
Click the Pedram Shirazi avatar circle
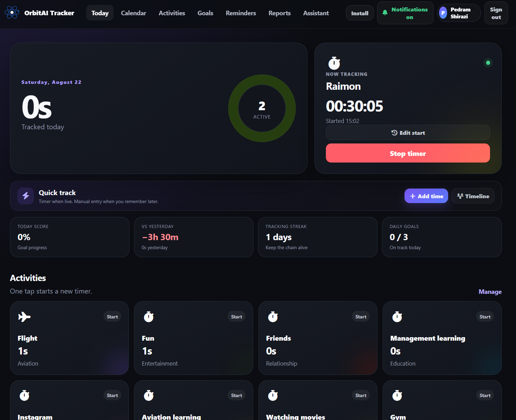tap(443, 13)
